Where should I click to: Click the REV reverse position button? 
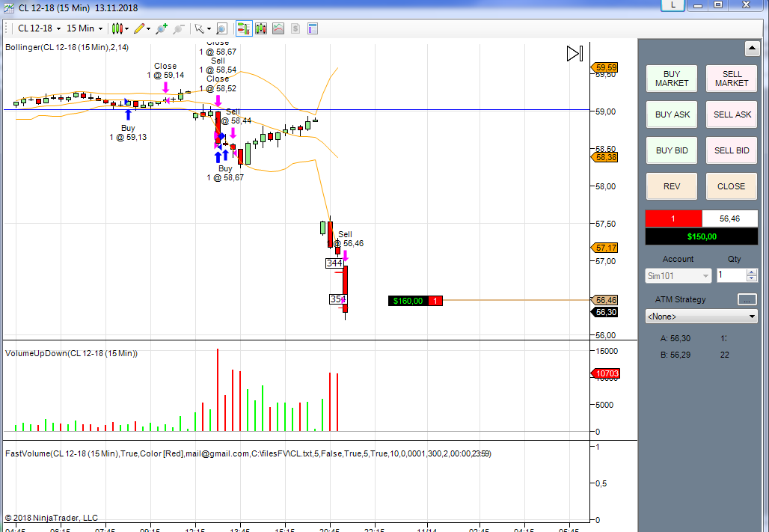(672, 186)
